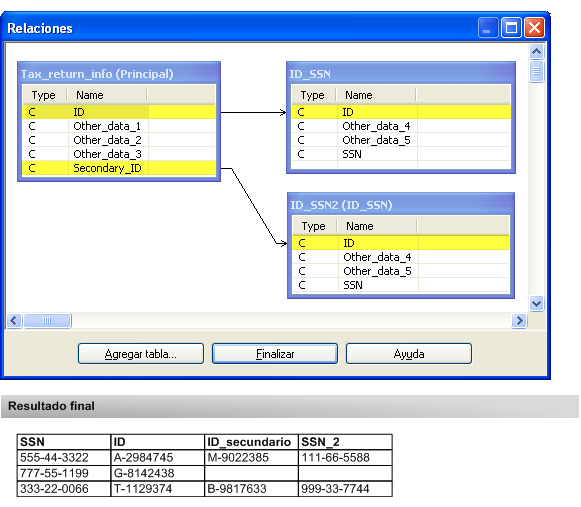Click the Finalizar button

tap(275, 354)
